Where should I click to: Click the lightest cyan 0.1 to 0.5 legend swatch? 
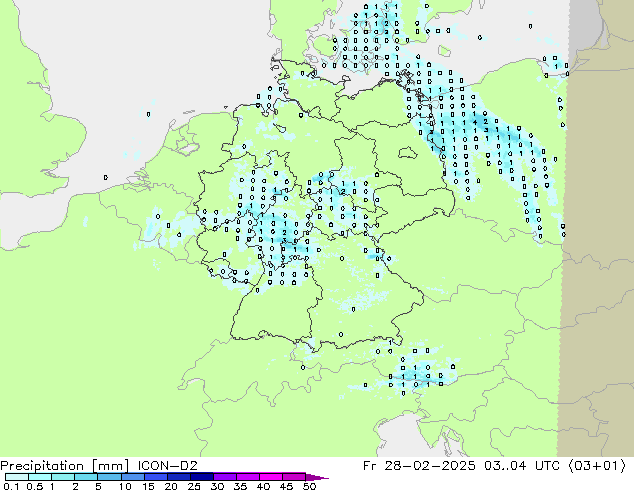click(x=17, y=477)
